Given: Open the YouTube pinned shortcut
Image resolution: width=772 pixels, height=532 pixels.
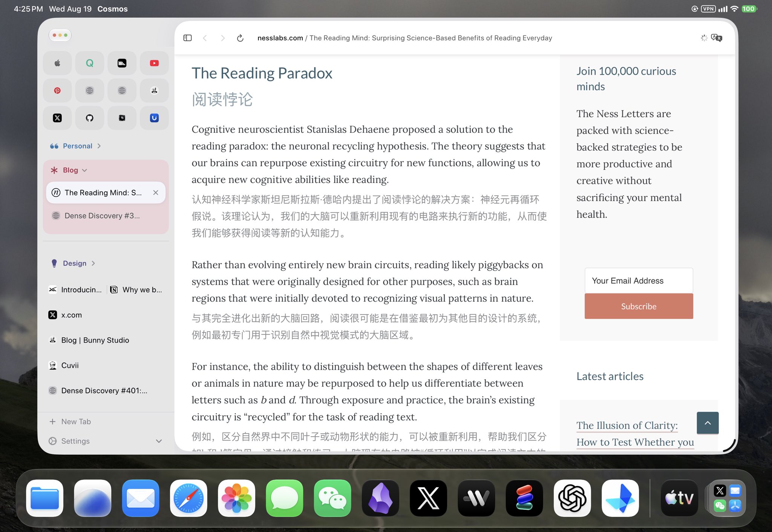Looking at the screenshot, I should (154, 63).
